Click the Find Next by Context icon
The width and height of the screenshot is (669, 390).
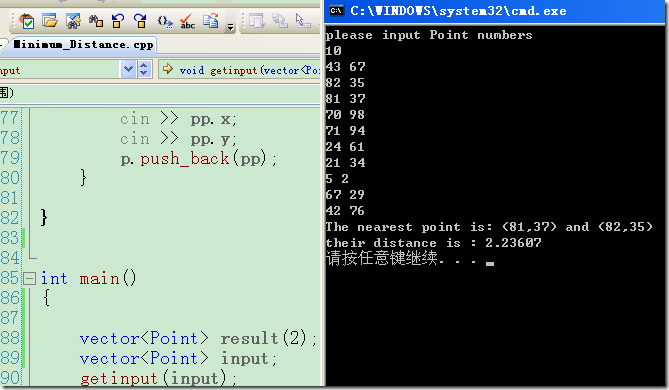click(x=140, y=21)
